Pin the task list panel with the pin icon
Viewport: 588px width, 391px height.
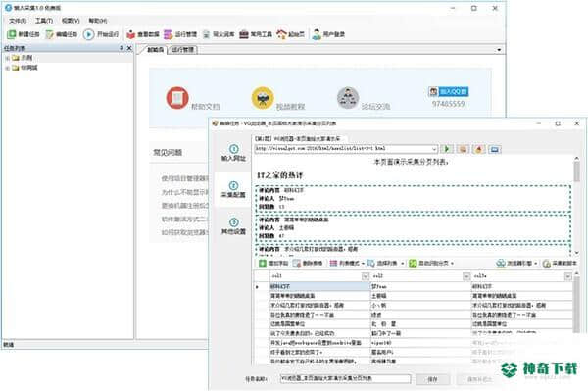point(122,48)
